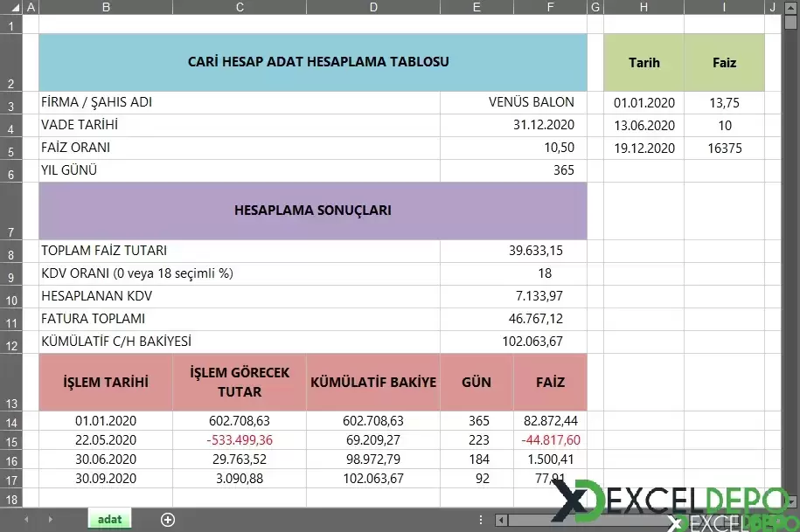Click the add new sheet plus icon
The image size is (800, 532).
click(x=168, y=520)
